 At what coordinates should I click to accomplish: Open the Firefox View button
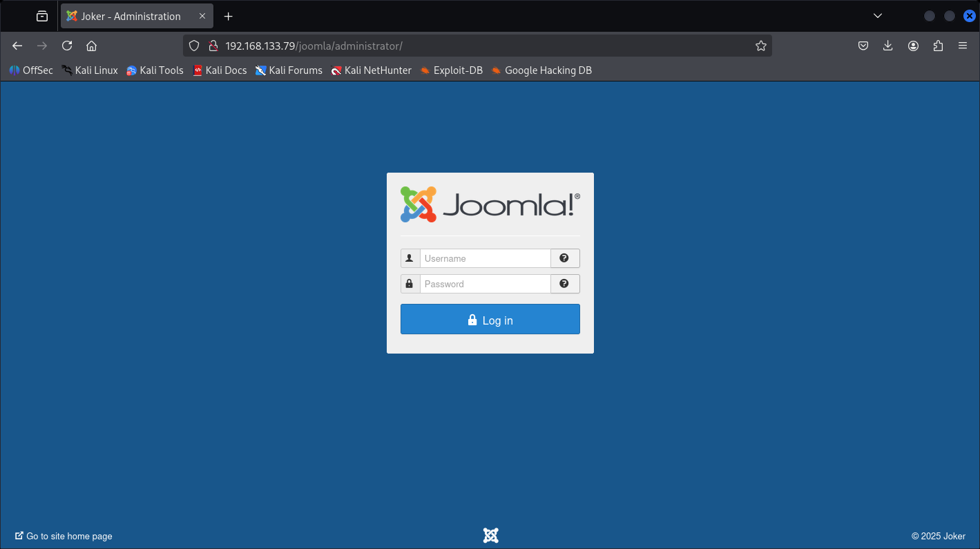42,16
